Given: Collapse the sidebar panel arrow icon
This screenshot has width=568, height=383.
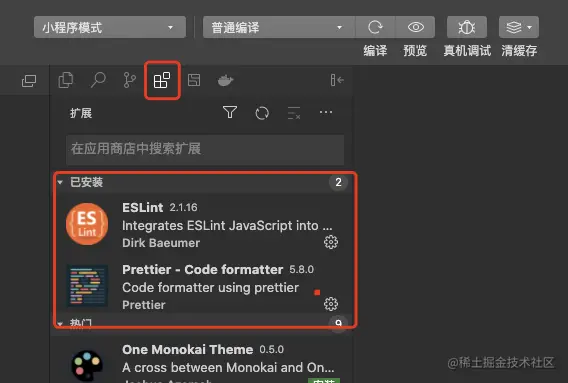Looking at the screenshot, I should coord(337,80).
